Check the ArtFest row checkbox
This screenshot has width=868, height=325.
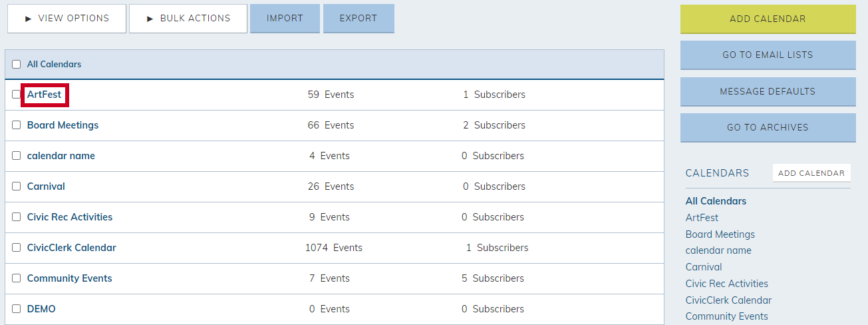[x=17, y=95]
